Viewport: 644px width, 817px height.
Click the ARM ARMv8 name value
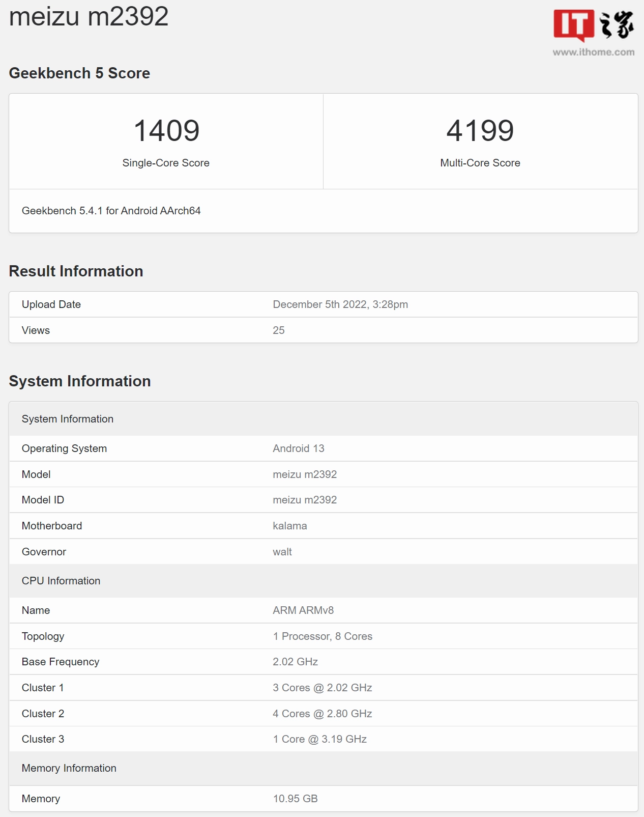coord(303,610)
